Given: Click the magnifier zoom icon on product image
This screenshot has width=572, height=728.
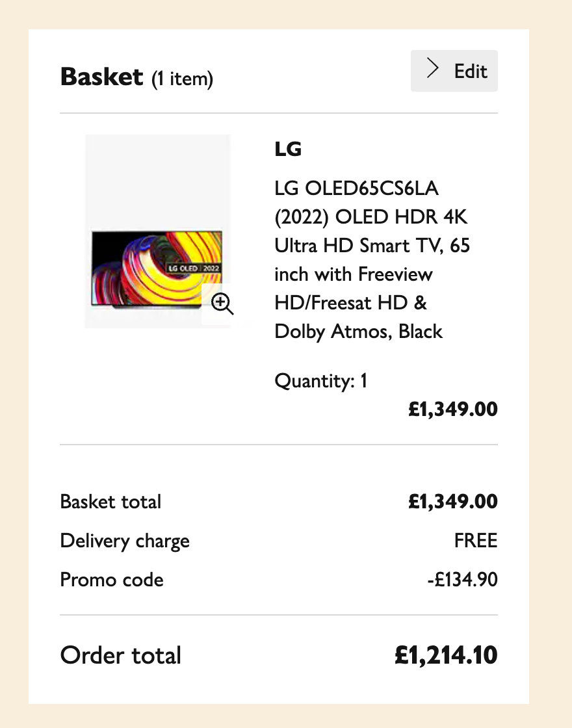Looking at the screenshot, I should tap(222, 304).
